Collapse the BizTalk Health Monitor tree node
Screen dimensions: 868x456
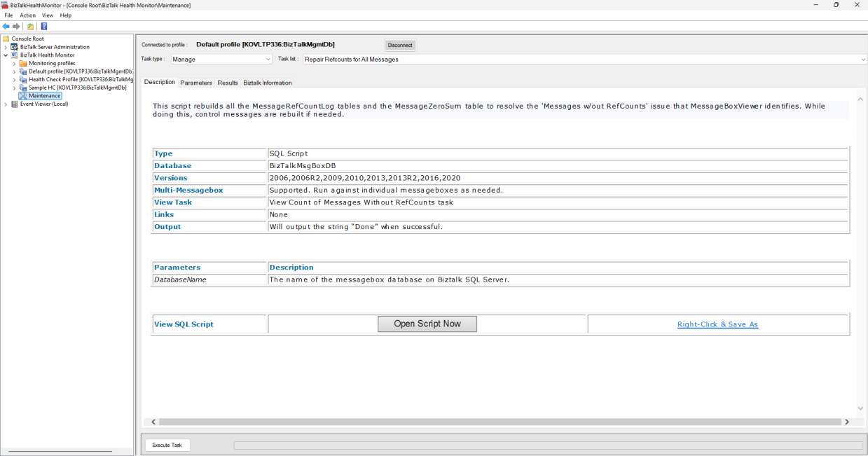(6, 55)
